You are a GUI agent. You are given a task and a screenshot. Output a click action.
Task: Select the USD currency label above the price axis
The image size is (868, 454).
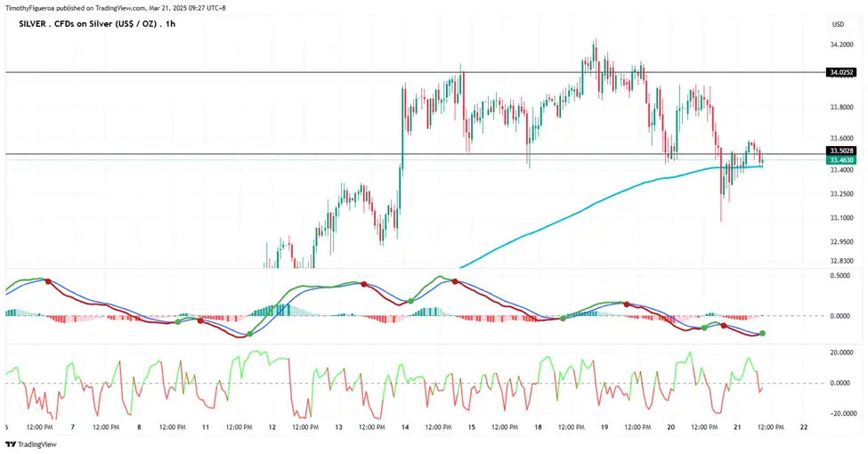coord(838,24)
